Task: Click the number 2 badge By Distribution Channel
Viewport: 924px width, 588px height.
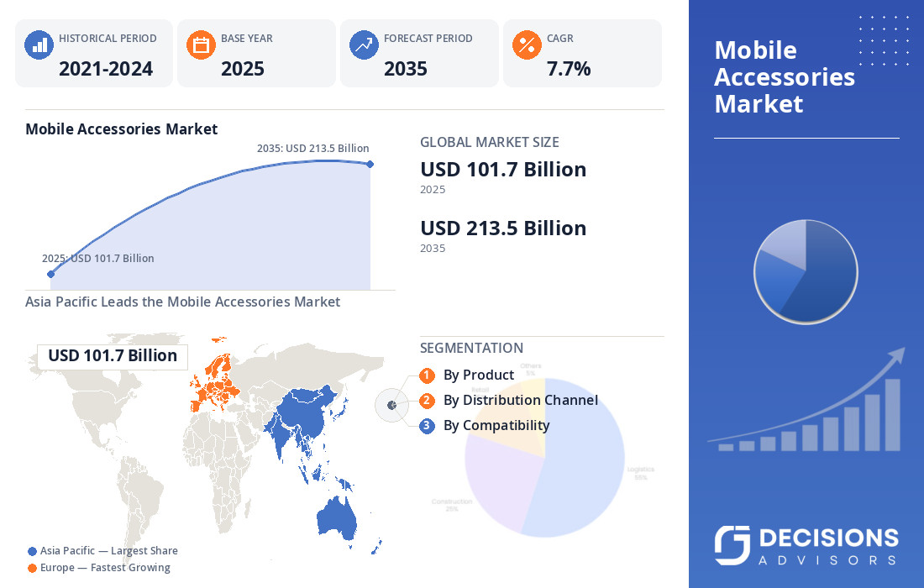Action: 428,401
